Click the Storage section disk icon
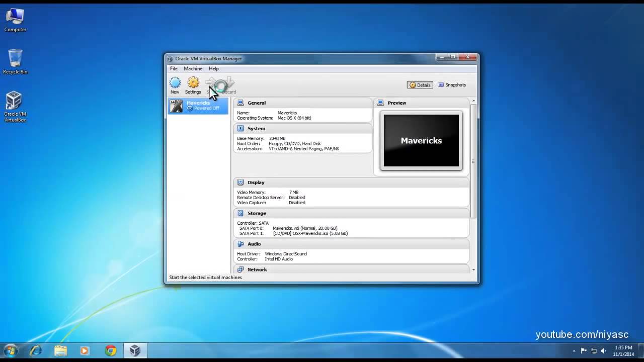The height and width of the screenshot is (362, 644). pyautogui.click(x=240, y=213)
